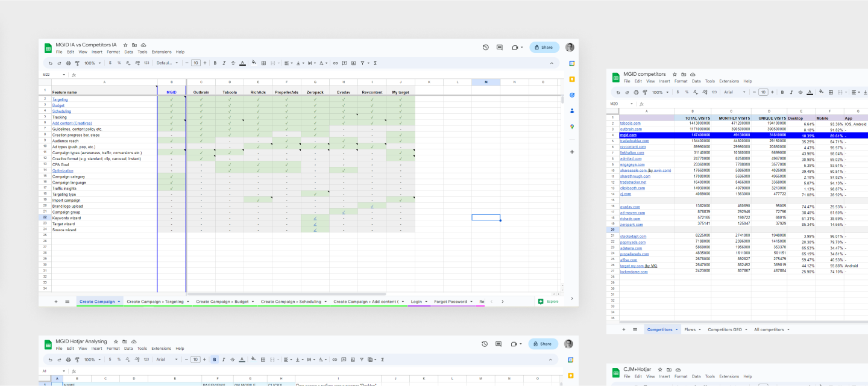The height and width of the screenshot is (386, 868).
Task: Open Insert menu in MGID IA vs Competitors
Action: pyautogui.click(x=96, y=52)
